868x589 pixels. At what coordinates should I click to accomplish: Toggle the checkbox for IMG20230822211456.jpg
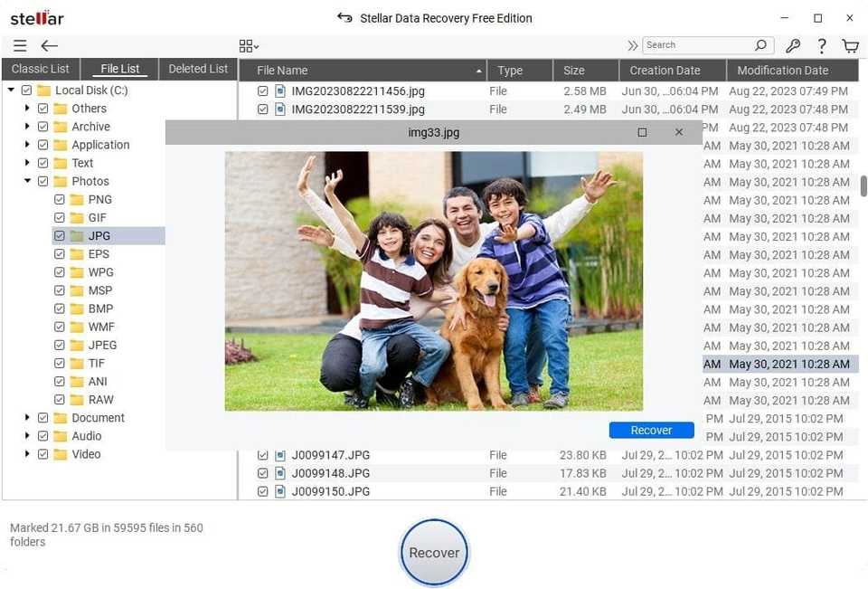262,90
